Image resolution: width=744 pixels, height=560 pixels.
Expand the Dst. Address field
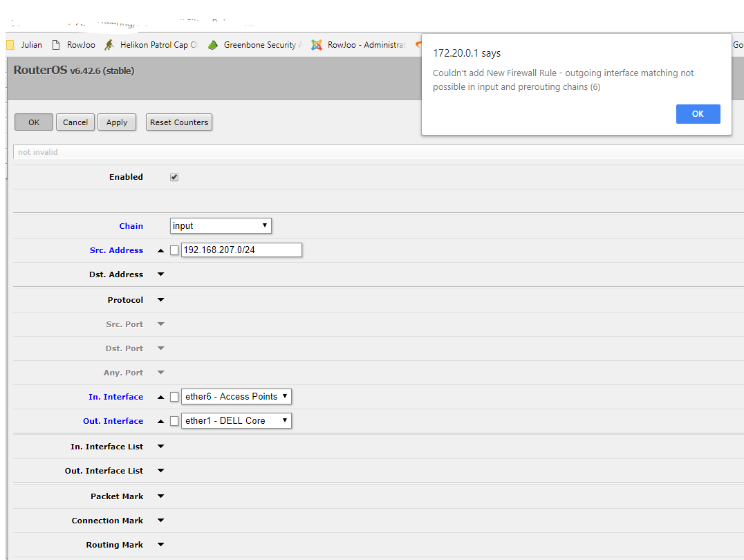(x=161, y=274)
